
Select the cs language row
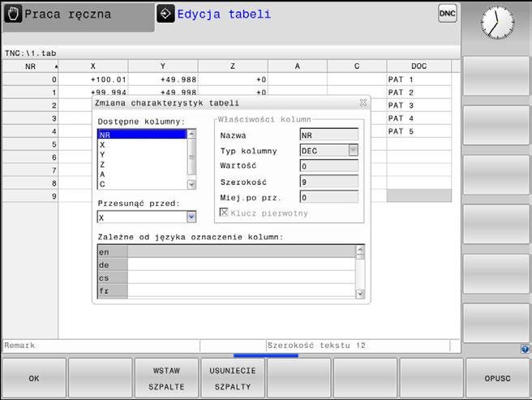pyautogui.click(x=226, y=277)
